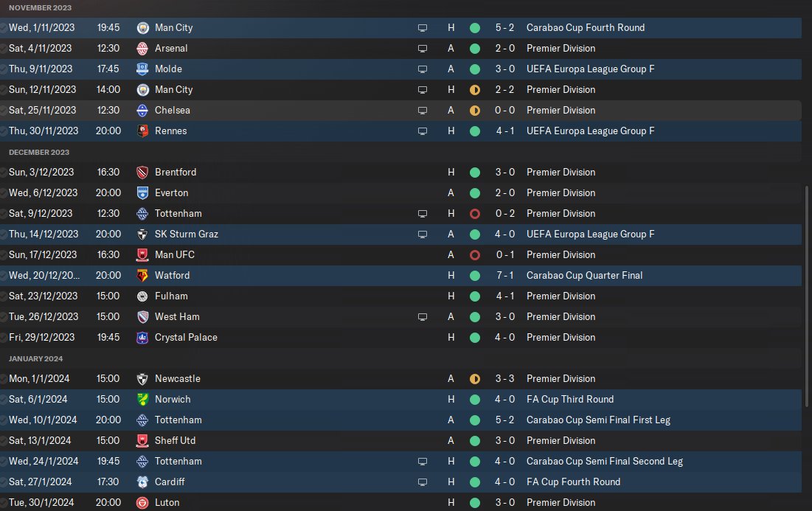The image size is (812, 511).
Task: Click the TV broadcast icon on Chelsea row
Action: [423, 111]
